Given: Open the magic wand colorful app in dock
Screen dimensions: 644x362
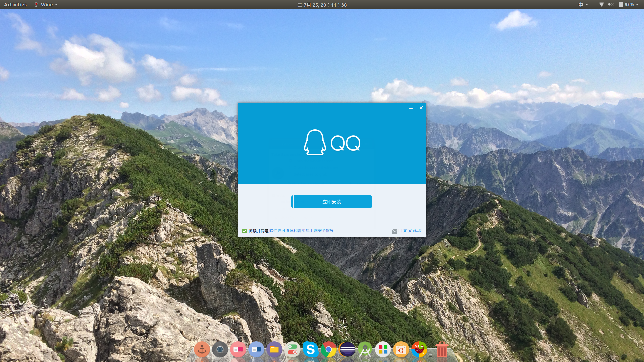Looking at the screenshot, I should 419,350.
